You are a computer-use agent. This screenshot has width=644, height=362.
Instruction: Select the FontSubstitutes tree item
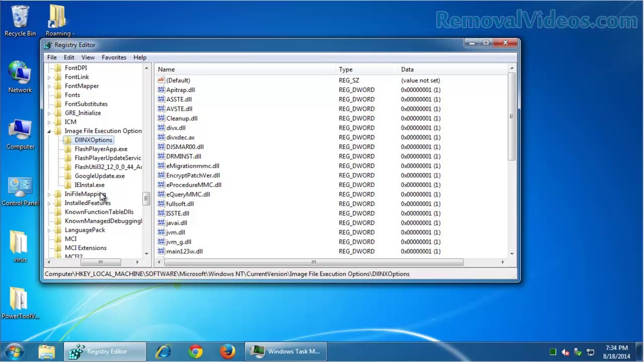click(86, 104)
